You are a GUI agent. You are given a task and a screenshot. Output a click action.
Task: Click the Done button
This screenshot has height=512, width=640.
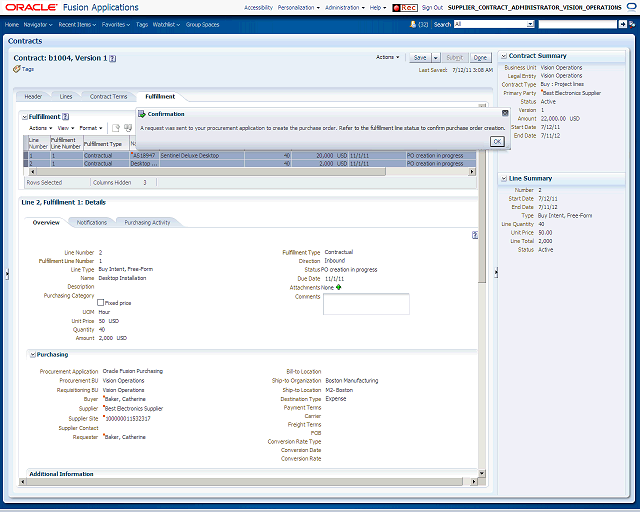(480, 58)
